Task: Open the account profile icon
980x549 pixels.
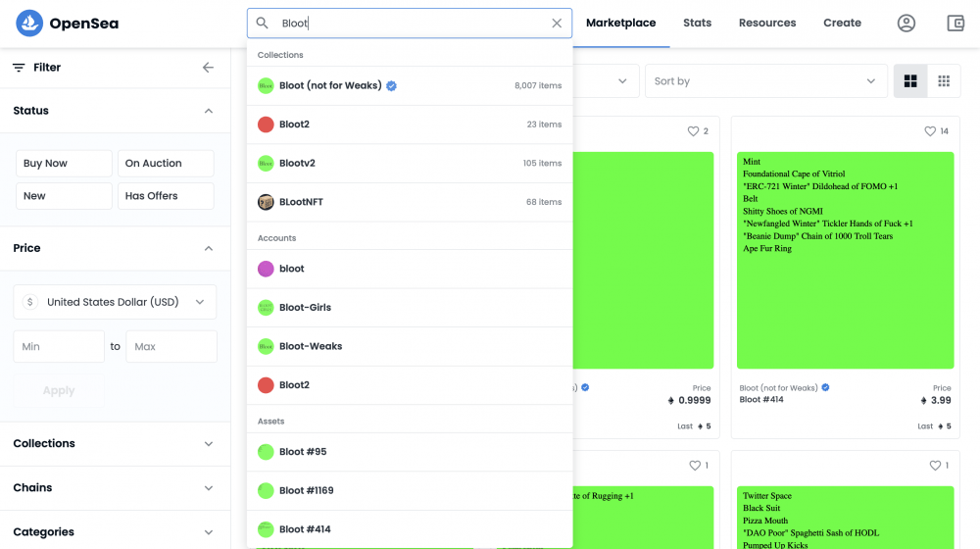Action: point(906,24)
